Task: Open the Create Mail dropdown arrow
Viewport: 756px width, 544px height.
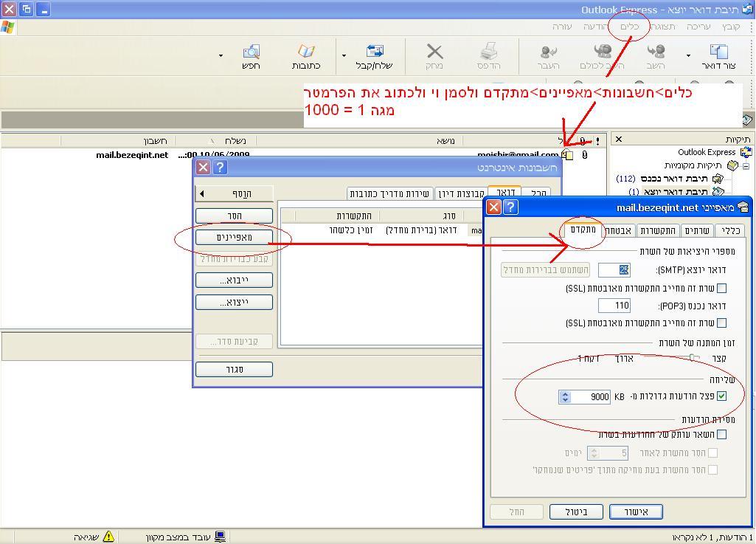Action: pos(688,55)
